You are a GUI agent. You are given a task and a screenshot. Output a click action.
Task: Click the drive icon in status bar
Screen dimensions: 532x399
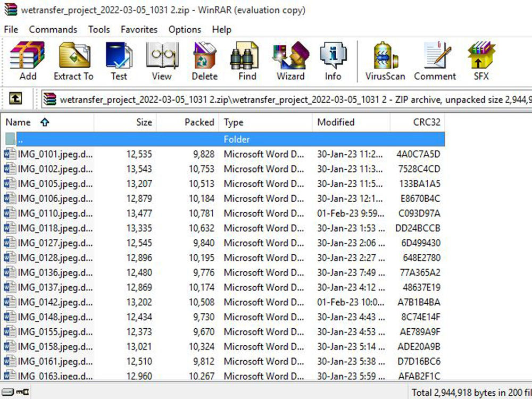coord(8,392)
